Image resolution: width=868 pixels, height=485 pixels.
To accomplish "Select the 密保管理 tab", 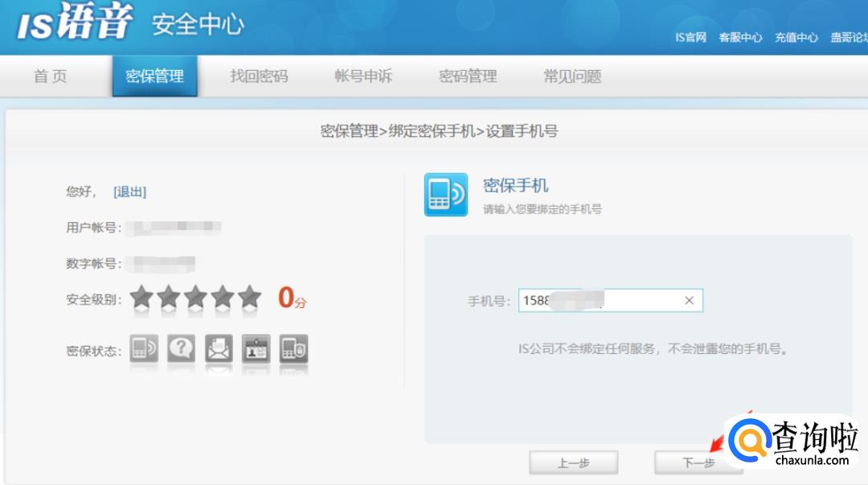I will click(154, 76).
